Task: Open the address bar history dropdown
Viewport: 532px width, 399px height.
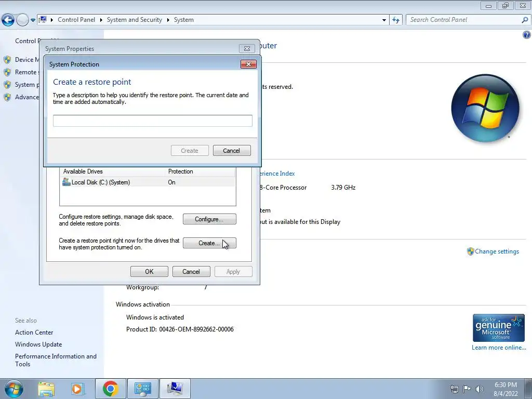Action: click(x=384, y=20)
